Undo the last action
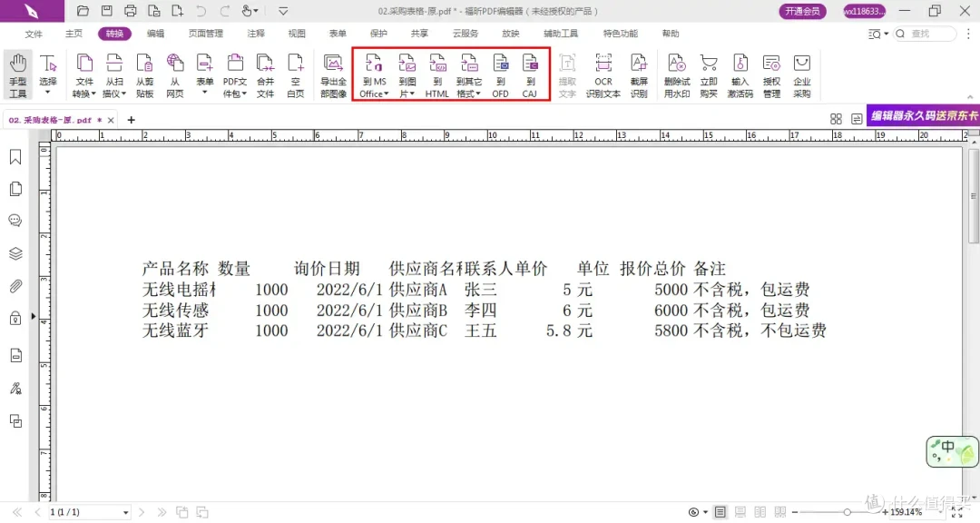The height and width of the screenshot is (523, 980). [x=201, y=11]
